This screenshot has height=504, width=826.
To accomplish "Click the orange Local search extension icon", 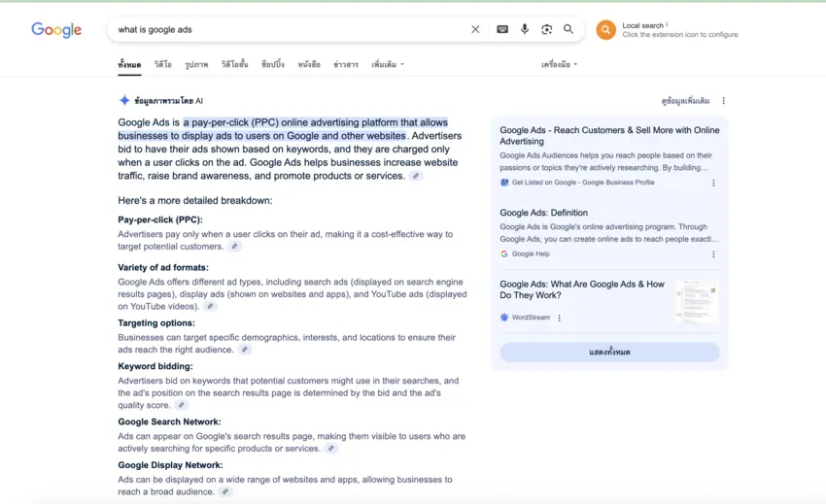I will 605,30.
